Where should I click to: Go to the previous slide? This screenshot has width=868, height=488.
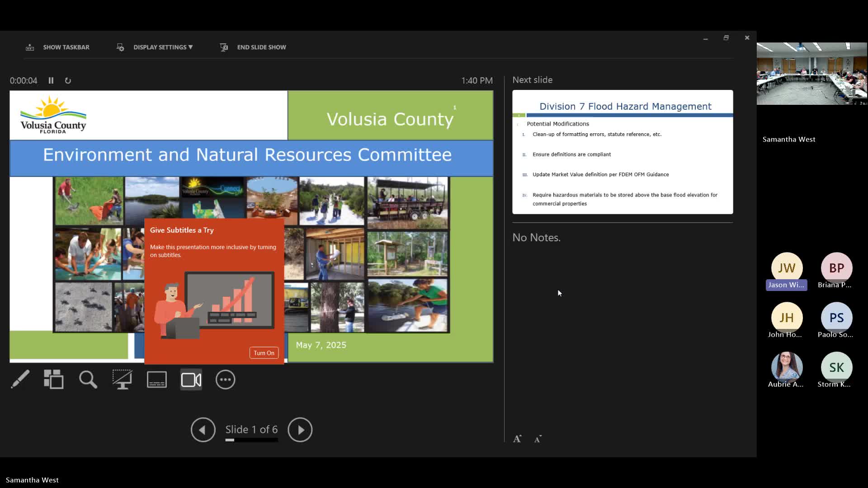pos(203,430)
